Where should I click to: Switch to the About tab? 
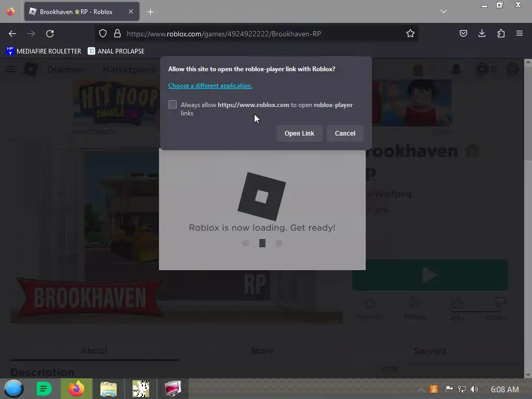click(95, 351)
